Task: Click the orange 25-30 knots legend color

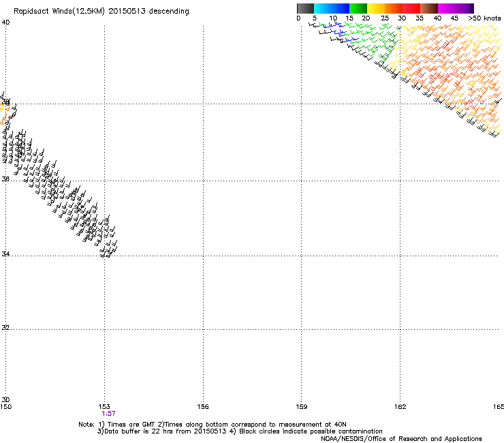Action: click(x=394, y=8)
